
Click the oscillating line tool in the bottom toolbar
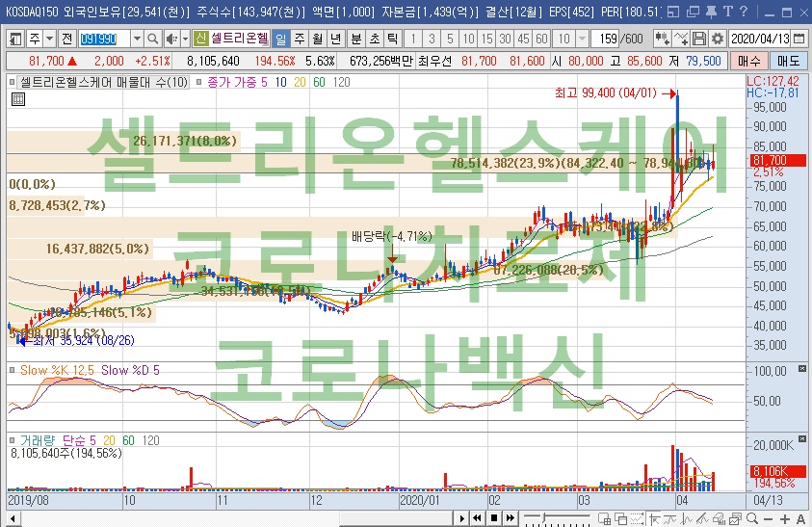686,518
